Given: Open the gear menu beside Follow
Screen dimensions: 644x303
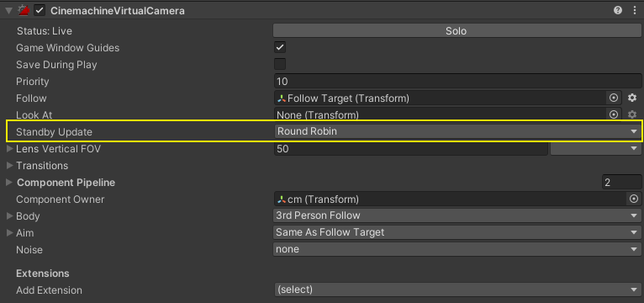Looking at the screenshot, I should point(632,98).
